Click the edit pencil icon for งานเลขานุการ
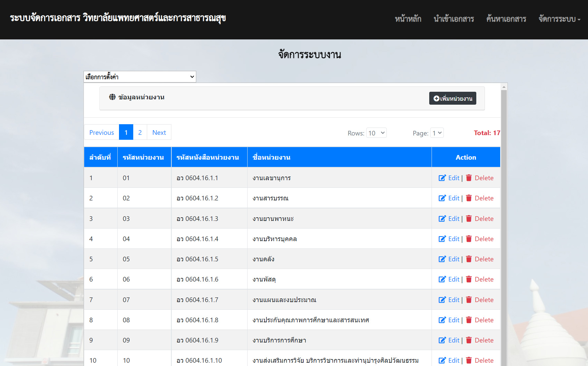This screenshot has width=588, height=366. (x=442, y=178)
